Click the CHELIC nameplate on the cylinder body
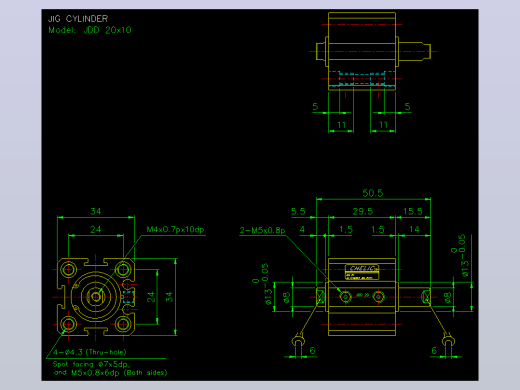520x390 pixels. pyautogui.click(x=362, y=272)
